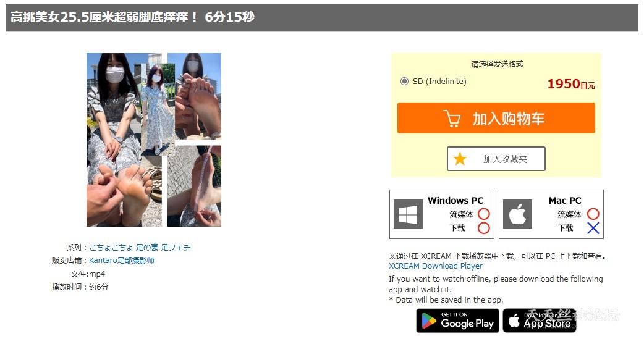Viewport: 644px width, 344px height.
Task: Open the XCREAM Download Player link
Action: click(x=435, y=266)
